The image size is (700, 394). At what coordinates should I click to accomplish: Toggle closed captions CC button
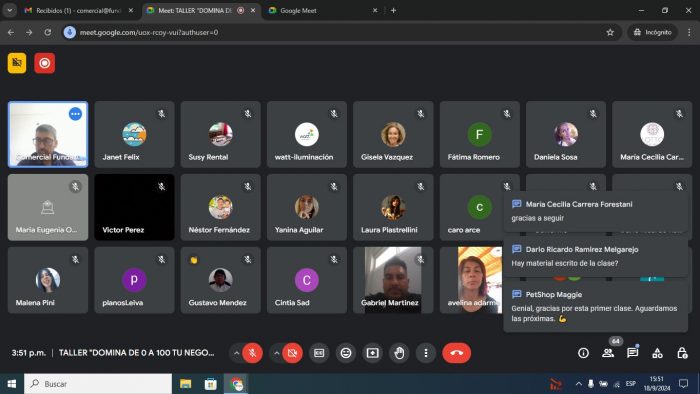pos(319,353)
